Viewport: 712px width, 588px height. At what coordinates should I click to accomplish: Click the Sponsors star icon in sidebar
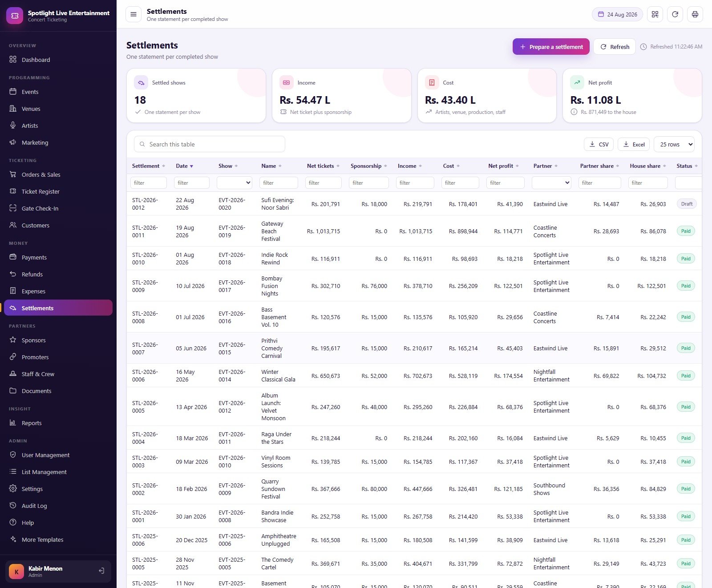pyautogui.click(x=13, y=340)
